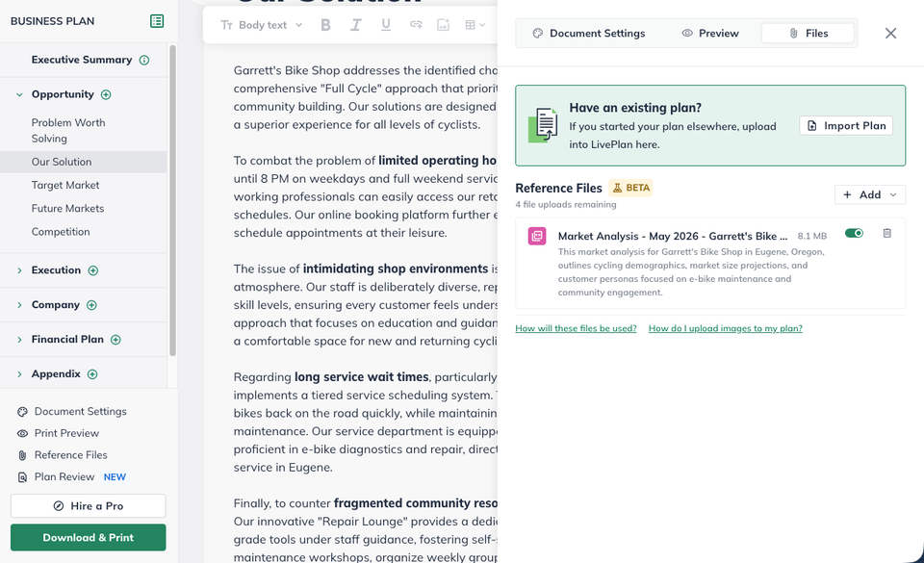Click the '4 file uploads remaining' text
The image size is (924, 563).
(566, 205)
